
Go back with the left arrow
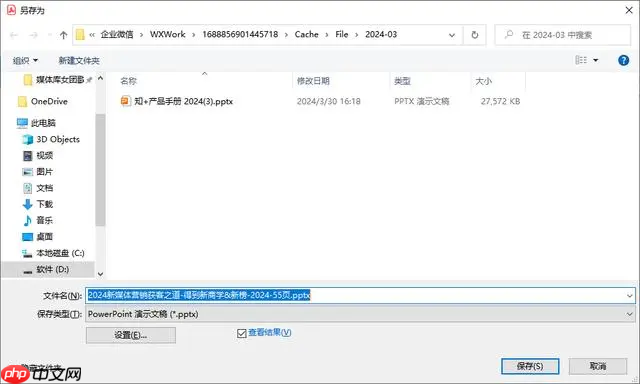pyautogui.click(x=14, y=35)
